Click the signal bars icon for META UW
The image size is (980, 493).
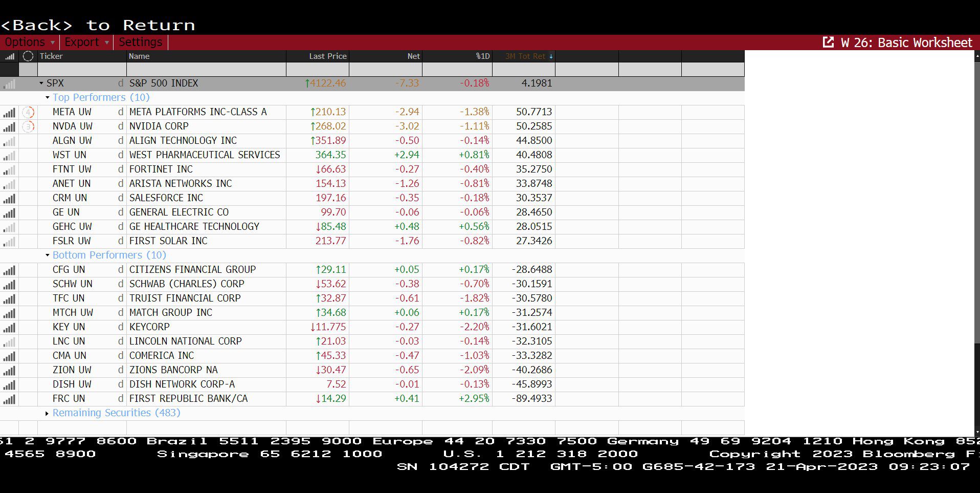(10, 112)
